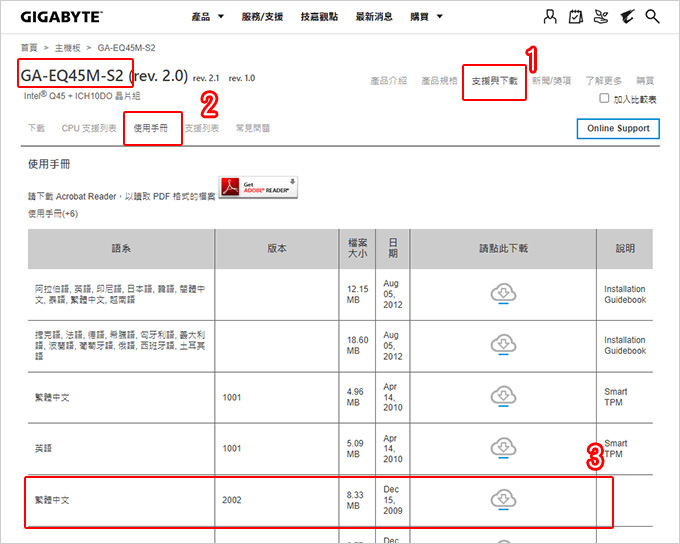Screen dimensions: 680x544
Task: Switch to the 了解更多 tab
Action: click(x=604, y=81)
